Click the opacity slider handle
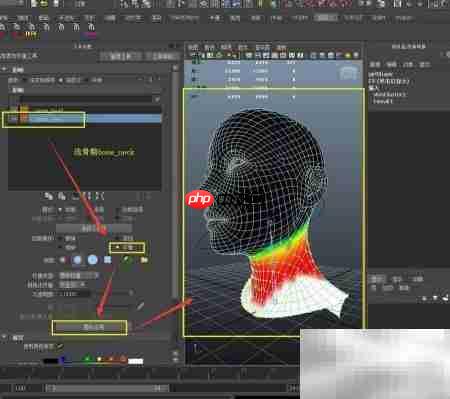450x399 pixels. tap(131, 293)
